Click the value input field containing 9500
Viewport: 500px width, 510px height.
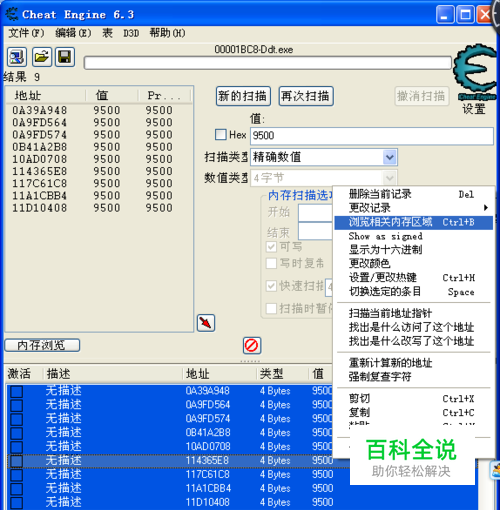(x=372, y=136)
